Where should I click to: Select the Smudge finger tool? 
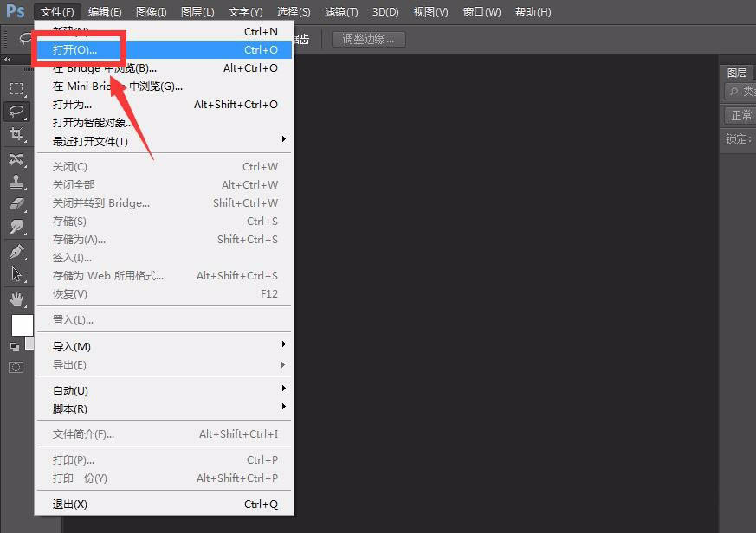16,227
